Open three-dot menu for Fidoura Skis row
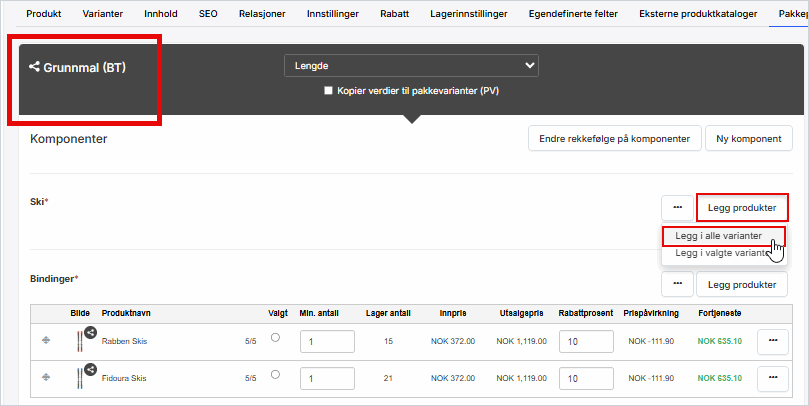The width and height of the screenshot is (809, 406). click(x=773, y=378)
